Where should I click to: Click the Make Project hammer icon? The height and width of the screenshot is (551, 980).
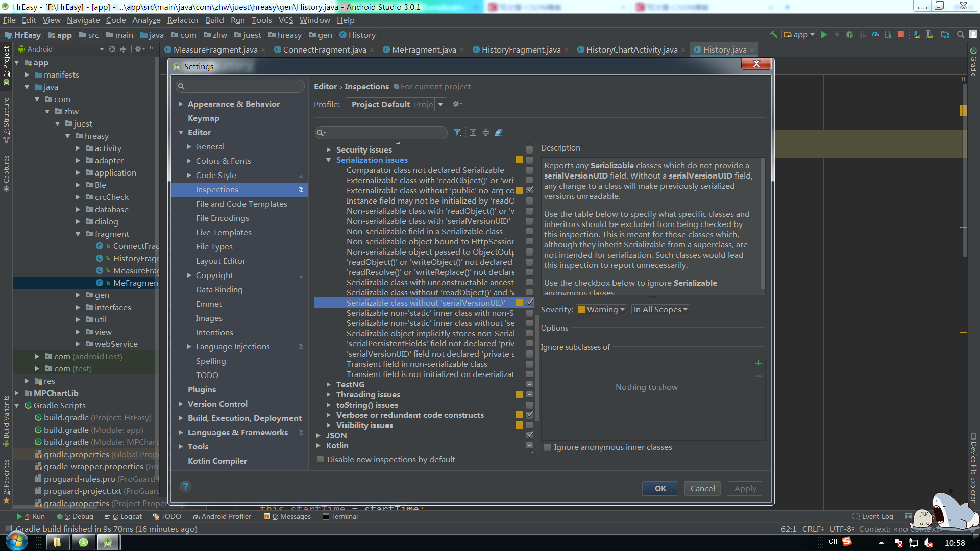point(774,35)
